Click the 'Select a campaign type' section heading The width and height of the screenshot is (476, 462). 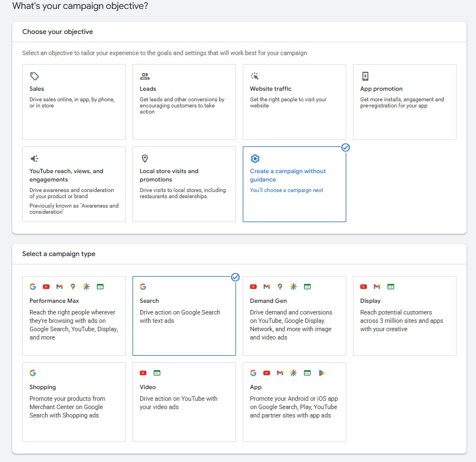point(58,254)
